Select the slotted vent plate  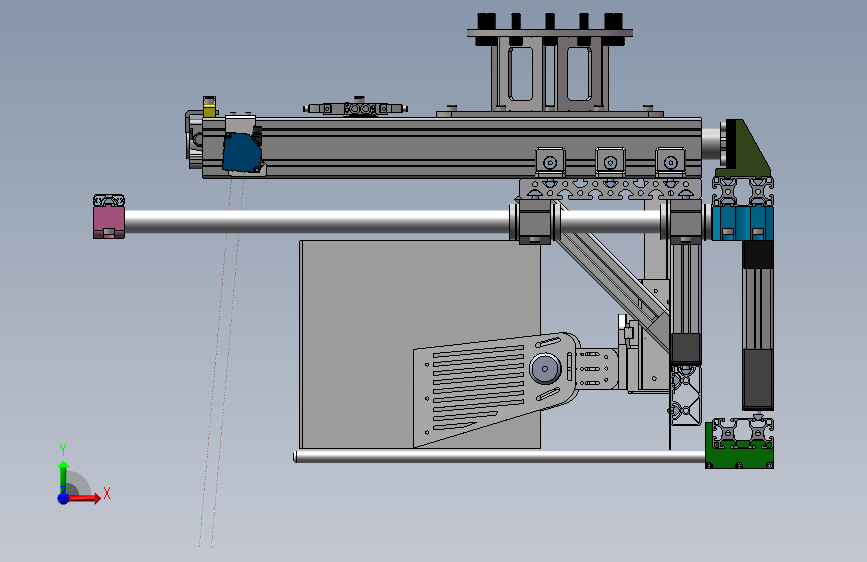[x=495, y=389]
